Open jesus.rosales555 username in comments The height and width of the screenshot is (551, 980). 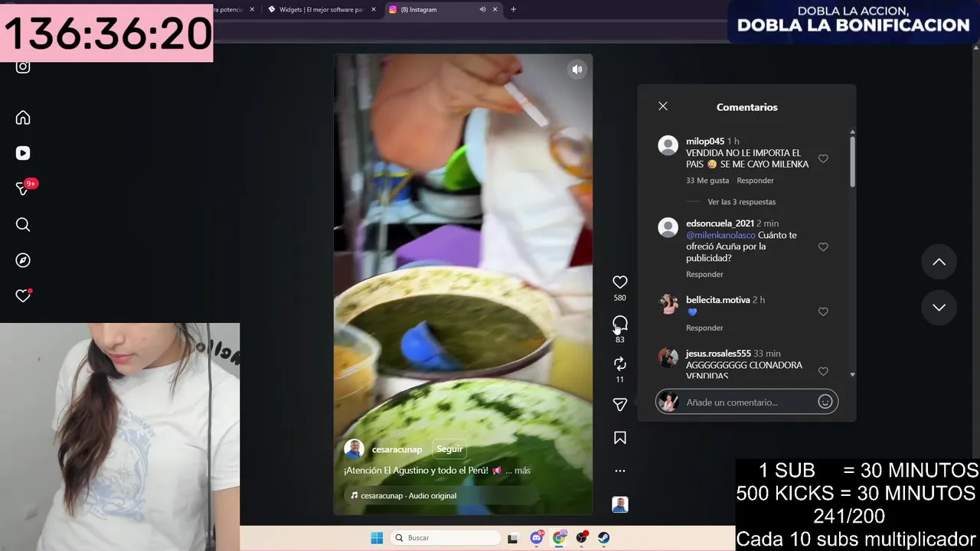[718, 354]
